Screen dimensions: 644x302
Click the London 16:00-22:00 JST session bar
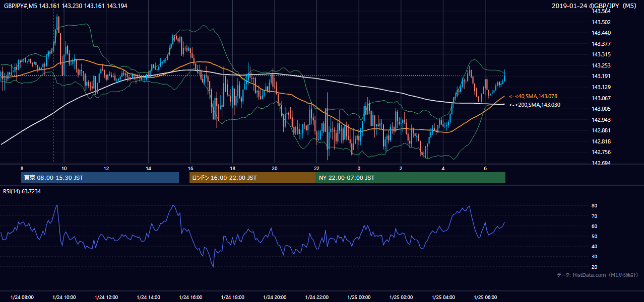click(x=252, y=178)
